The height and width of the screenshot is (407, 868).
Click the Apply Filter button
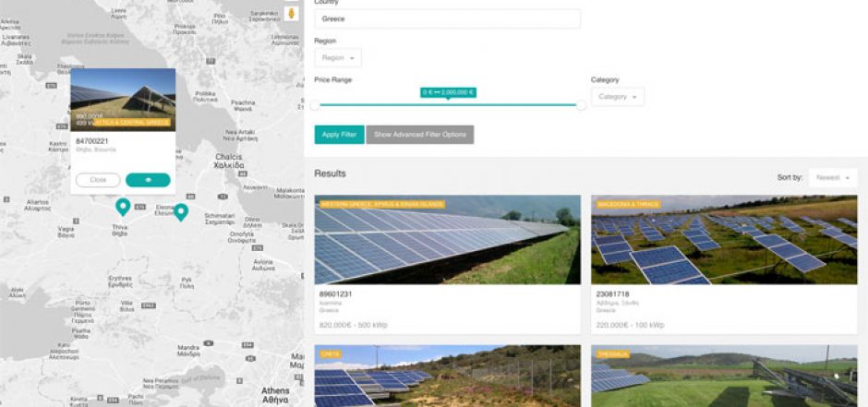point(339,135)
